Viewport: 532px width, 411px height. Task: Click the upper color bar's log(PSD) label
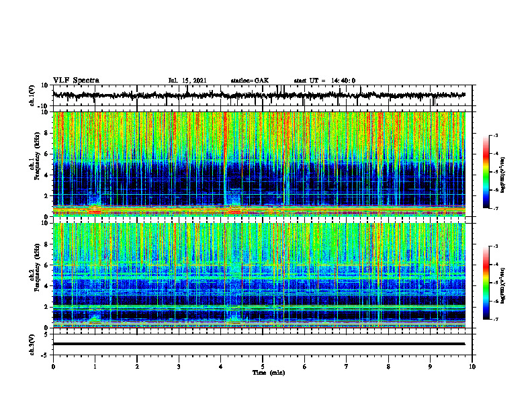(x=503, y=175)
